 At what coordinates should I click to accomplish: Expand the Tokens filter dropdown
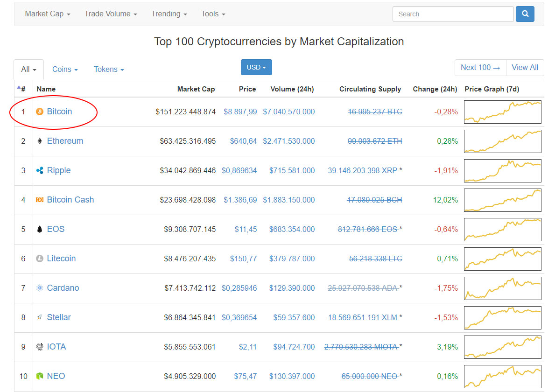[x=109, y=70]
